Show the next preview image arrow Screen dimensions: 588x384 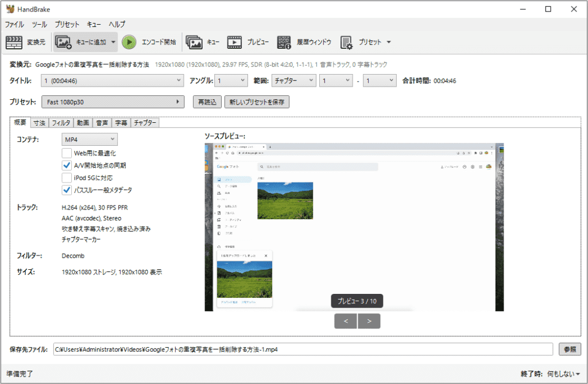[369, 321]
